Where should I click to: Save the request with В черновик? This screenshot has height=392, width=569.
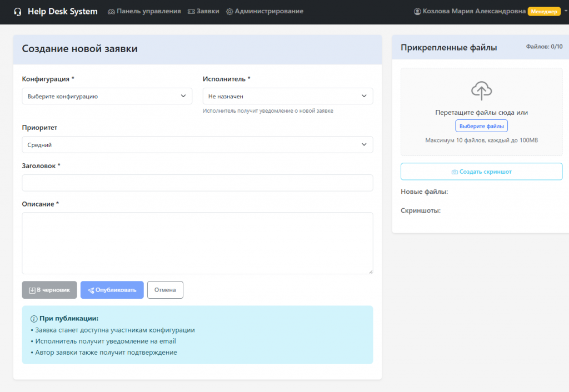(x=49, y=290)
